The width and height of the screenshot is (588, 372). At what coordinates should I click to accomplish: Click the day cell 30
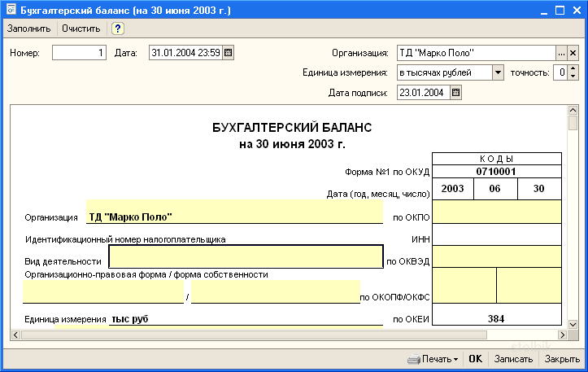(x=539, y=189)
